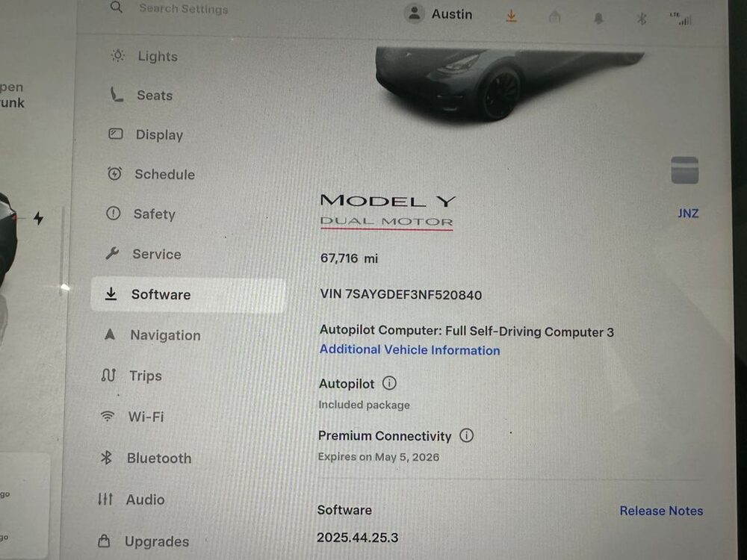Open the notifications bell icon
The height and width of the screenshot is (560, 747).
coord(598,18)
